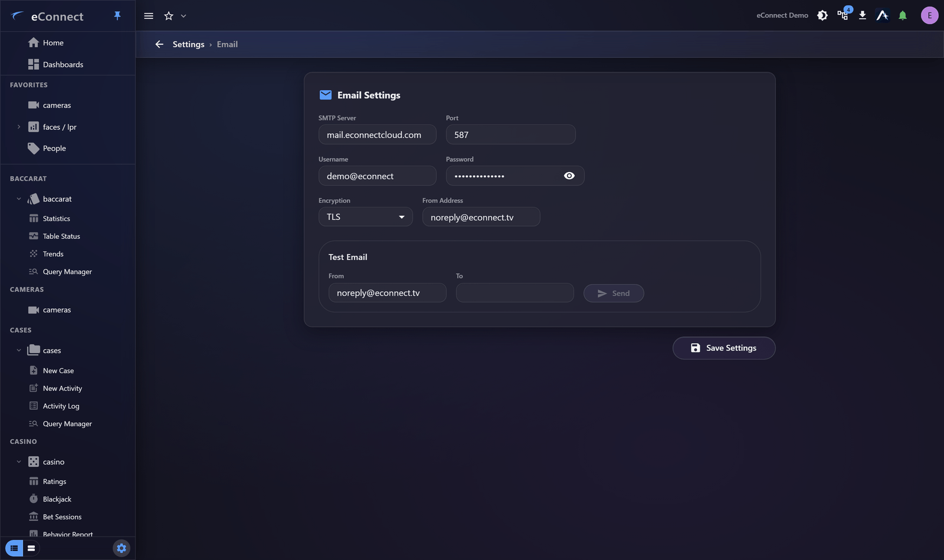The width and height of the screenshot is (944, 560).
Task: Collapse the cases group chevron
Action: coord(19,351)
